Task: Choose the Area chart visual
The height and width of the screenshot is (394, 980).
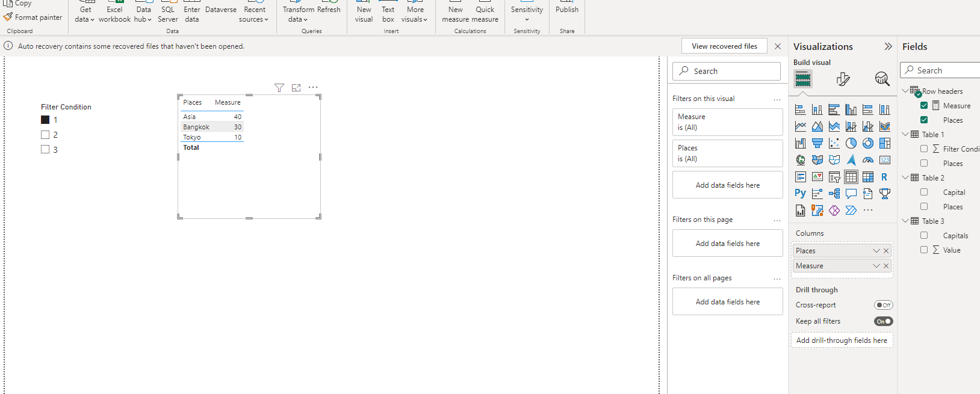Action: 817,126
